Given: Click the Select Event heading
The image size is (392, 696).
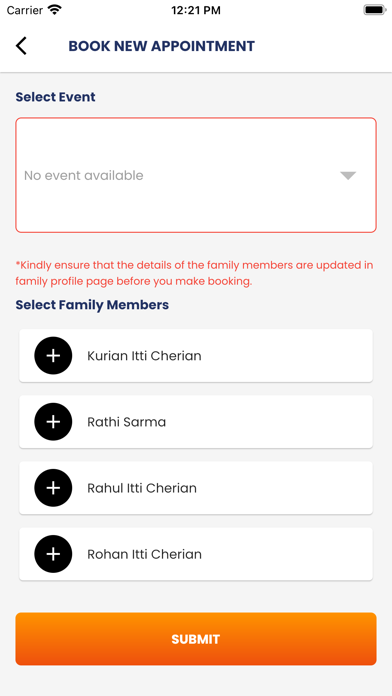Looking at the screenshot, I should click(55, 97).
